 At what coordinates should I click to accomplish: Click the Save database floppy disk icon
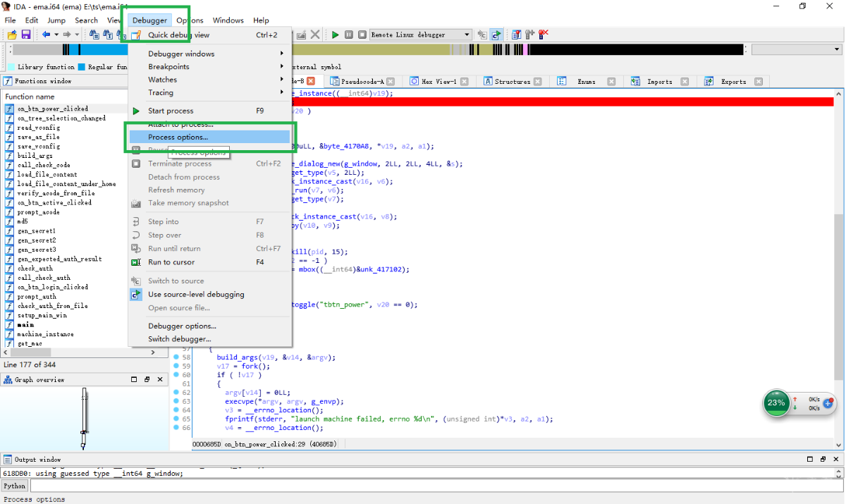pos(26,35)
